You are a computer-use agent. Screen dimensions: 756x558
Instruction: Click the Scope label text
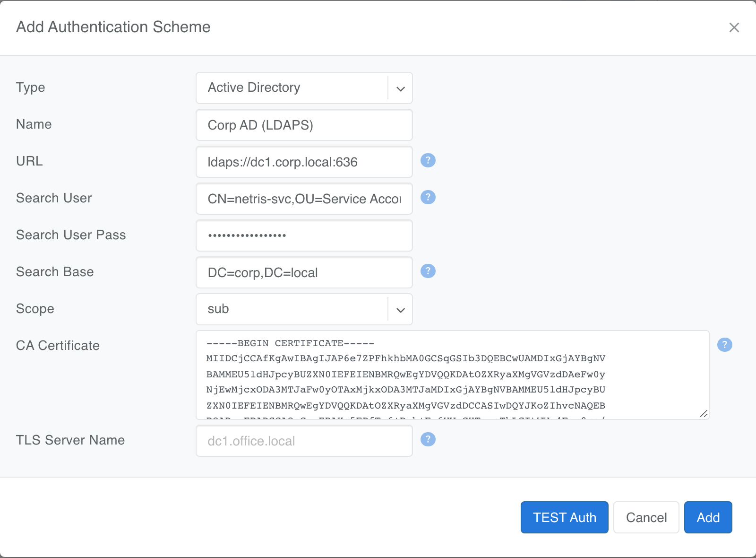pos(35,309)
